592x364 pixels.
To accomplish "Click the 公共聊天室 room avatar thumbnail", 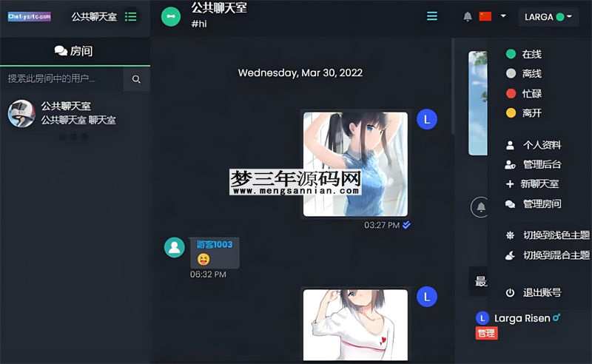I will (21, 113).
